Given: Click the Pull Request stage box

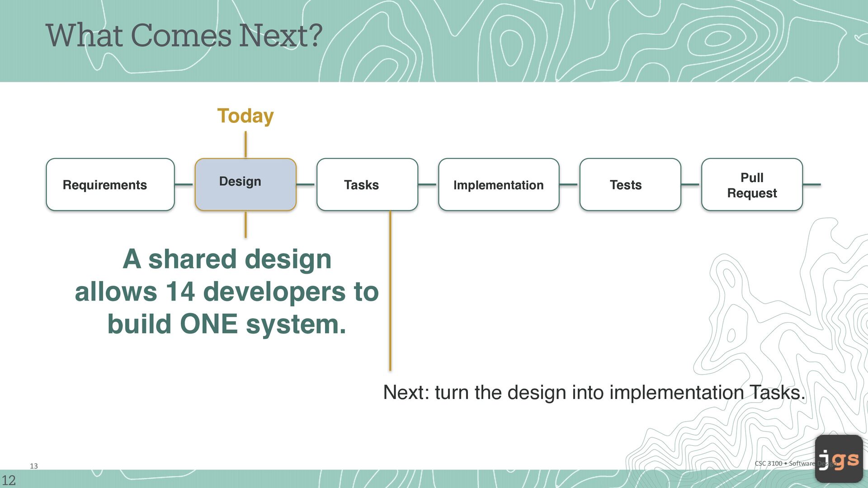Looking at the screenshot, I should click(752, 184).
